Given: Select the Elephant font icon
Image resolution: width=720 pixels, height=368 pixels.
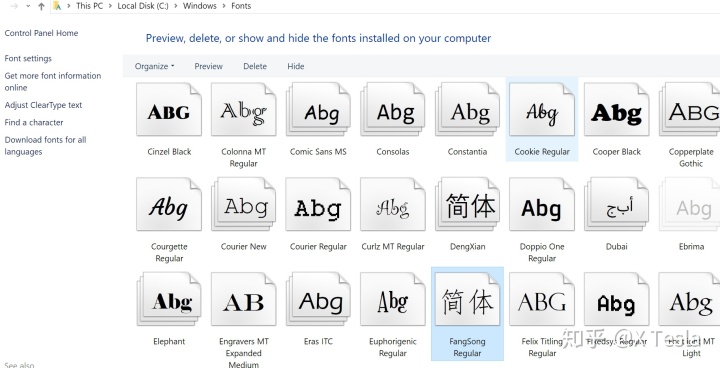Looking at the screenshot, I should tap(169, 299).
